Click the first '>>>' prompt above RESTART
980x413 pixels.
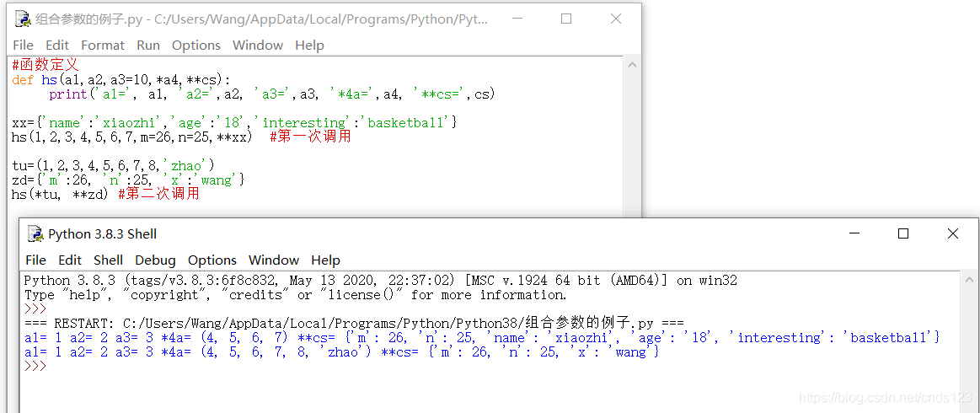coord(35,309)
